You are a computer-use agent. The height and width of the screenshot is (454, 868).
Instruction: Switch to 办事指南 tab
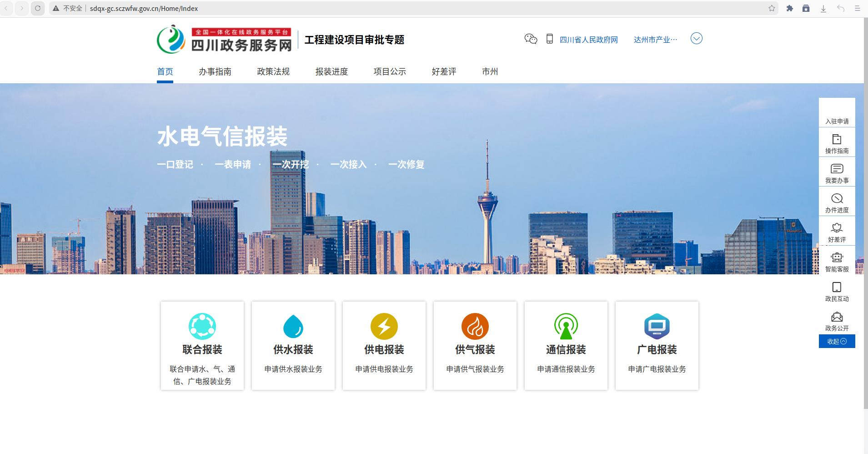coord(215,72)
